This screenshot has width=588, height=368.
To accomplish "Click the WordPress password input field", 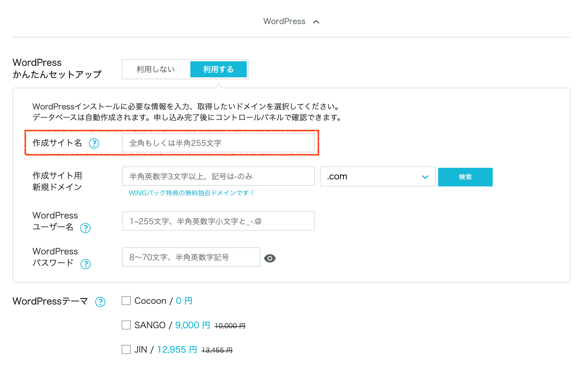I will click(191, 257).
